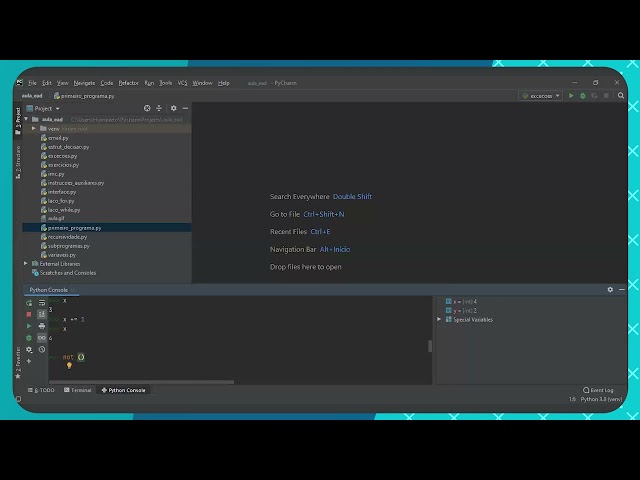Screen dimensions: 640x480
Task: Click the lightbulb intention icon in the console
Action: point(69,366)
